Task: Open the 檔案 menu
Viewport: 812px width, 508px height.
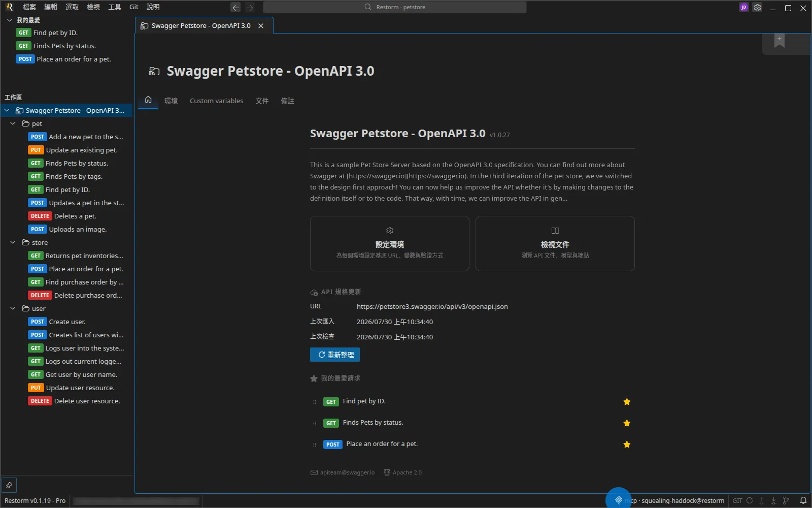Action: [29, 7]
